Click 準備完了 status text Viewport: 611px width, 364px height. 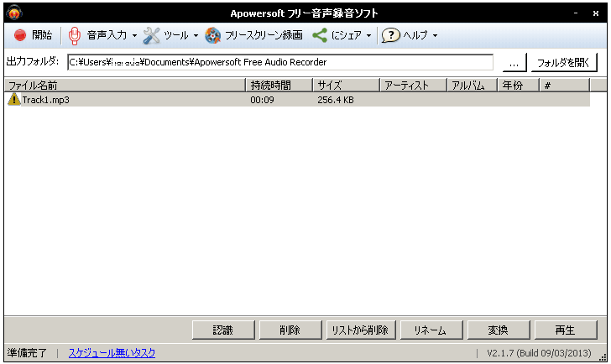[x=27, y=353]
